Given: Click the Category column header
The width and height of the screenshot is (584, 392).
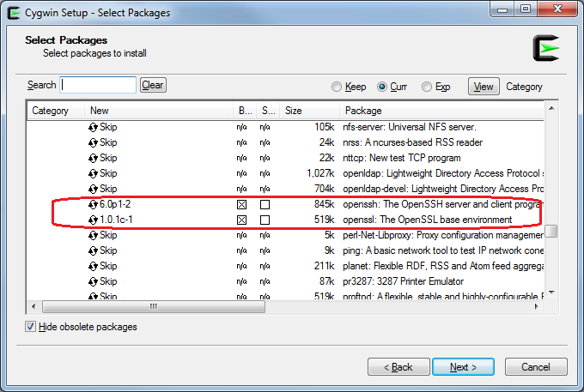Looking at the screenshot, I should (56, 111).
